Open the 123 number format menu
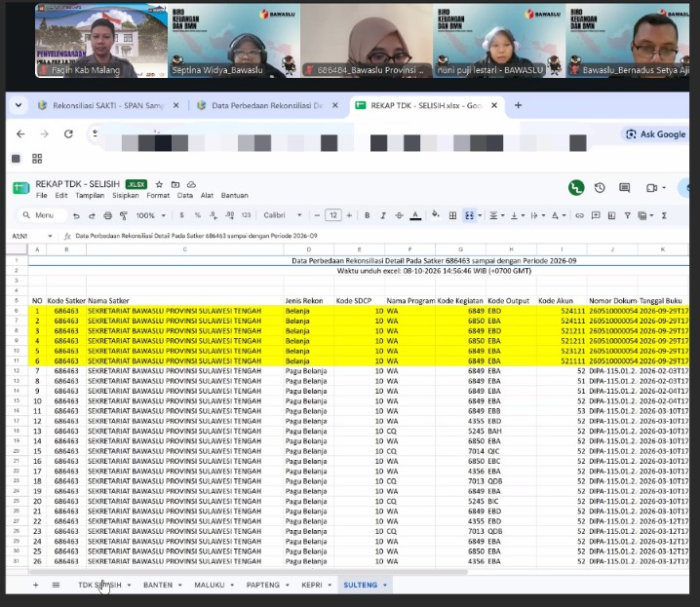Screen dimensions: 700x607 (x=246, y=215)
